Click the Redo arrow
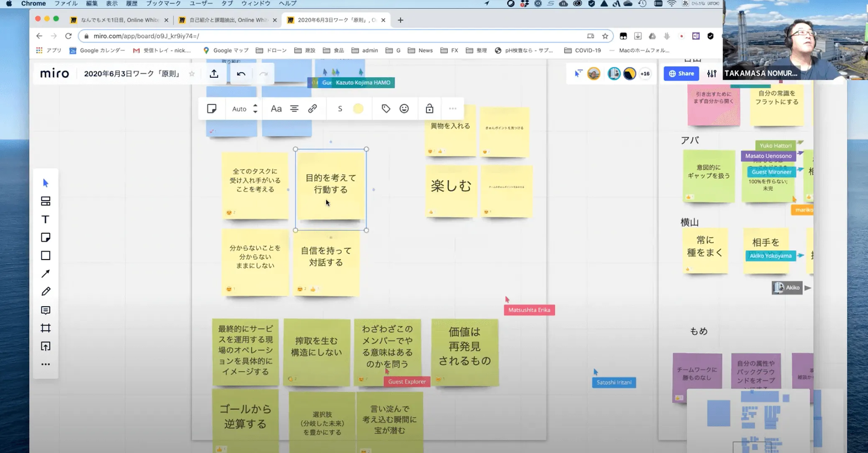The image size is (868, 453). tap(263, 73)
